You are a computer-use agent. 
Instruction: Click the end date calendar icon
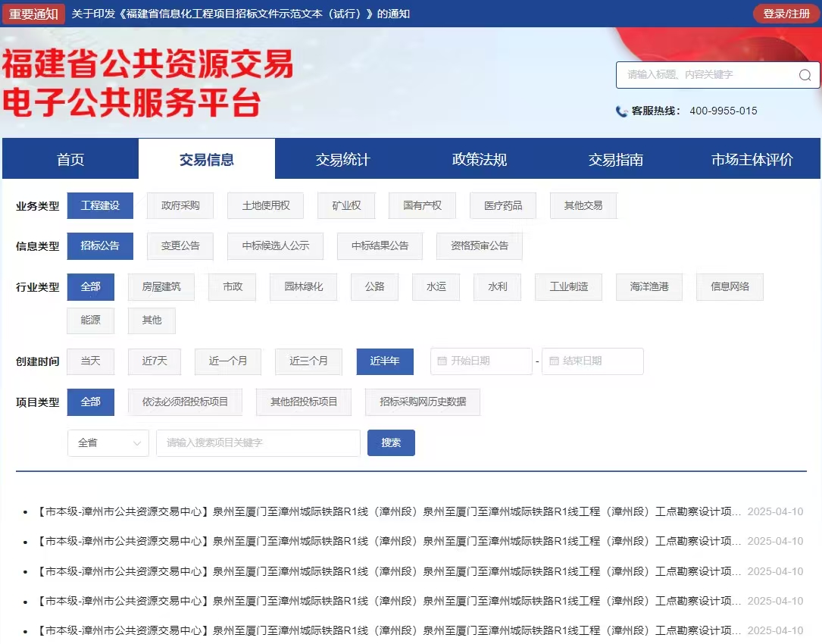pos(554,361)
